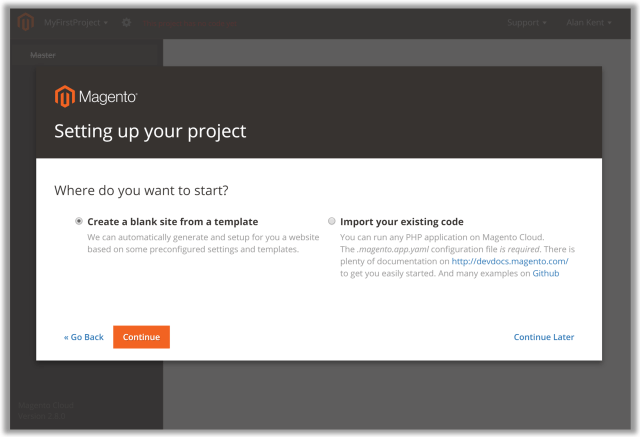Screen dimensions: 640x437
Task: Open the devdocs.magento.com link
Action: pos(510,261)
